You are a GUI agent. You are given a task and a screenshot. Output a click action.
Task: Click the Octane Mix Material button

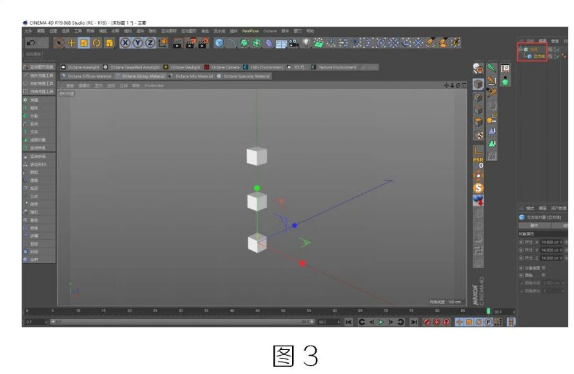point(191,76)
